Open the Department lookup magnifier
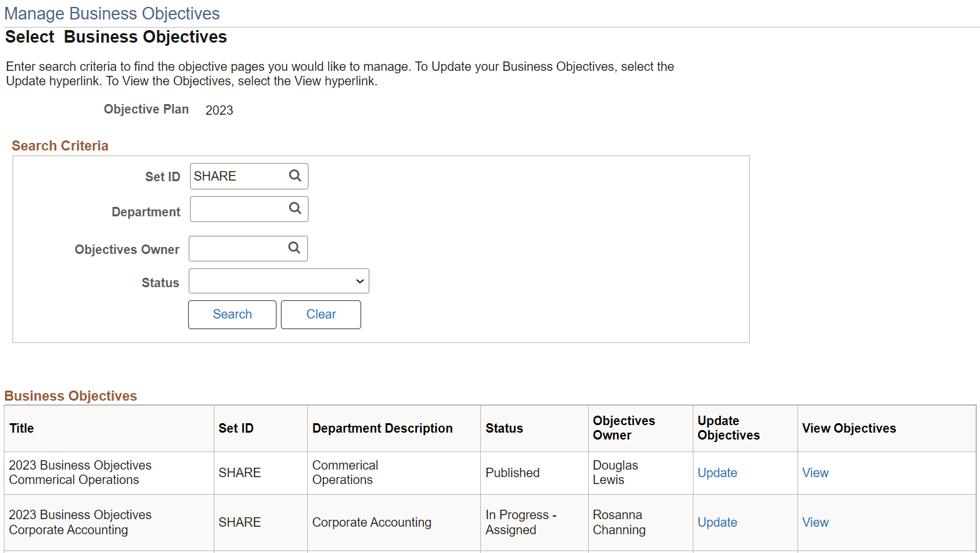Screen dimensions: 980x553 tap(295, 209)
